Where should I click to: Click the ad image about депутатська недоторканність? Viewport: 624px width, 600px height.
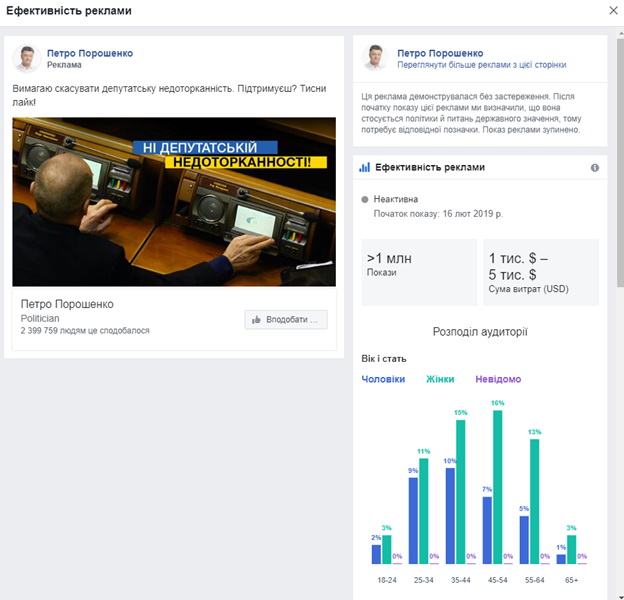pyautogui.click(x=174, y=202)
